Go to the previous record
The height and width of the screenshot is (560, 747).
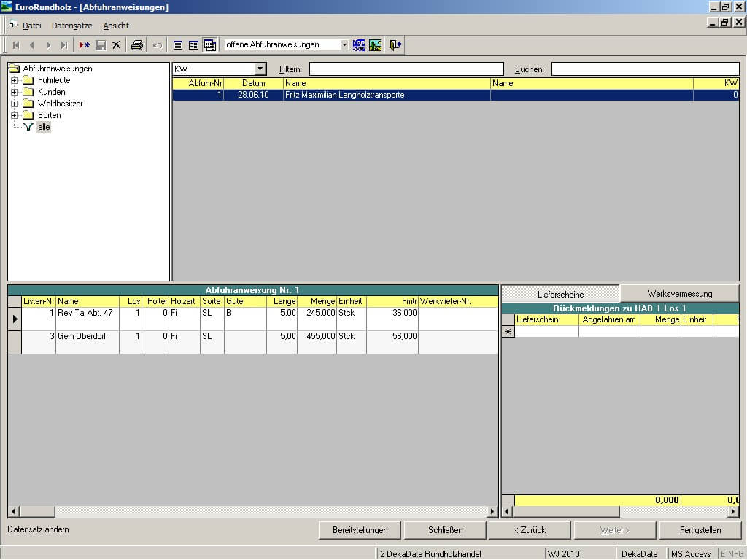[x=32, y=45]
